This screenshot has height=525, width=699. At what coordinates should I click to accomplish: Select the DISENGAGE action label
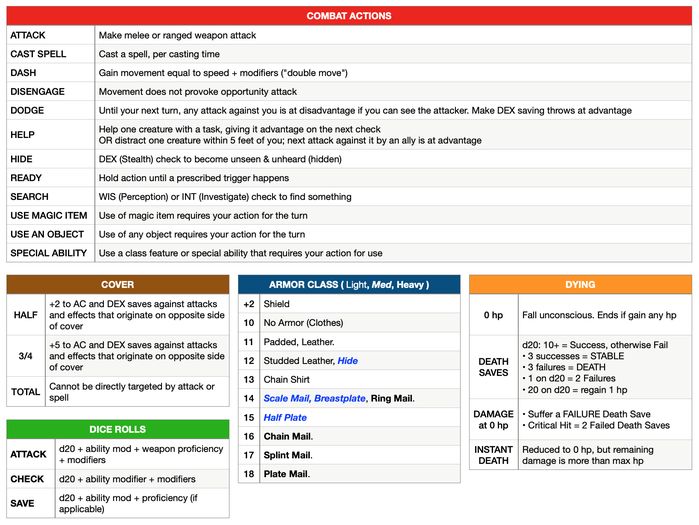click(x=38, y=91)
